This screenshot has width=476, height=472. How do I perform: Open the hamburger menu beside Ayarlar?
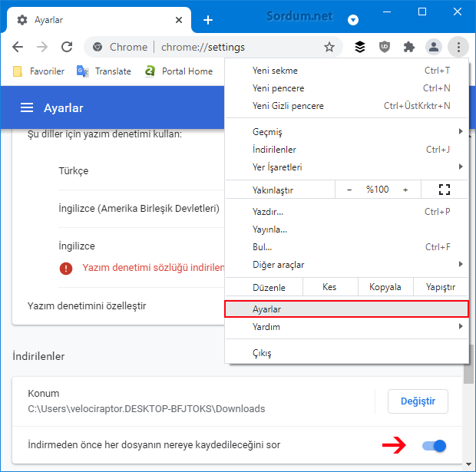[x=27, y=107]
